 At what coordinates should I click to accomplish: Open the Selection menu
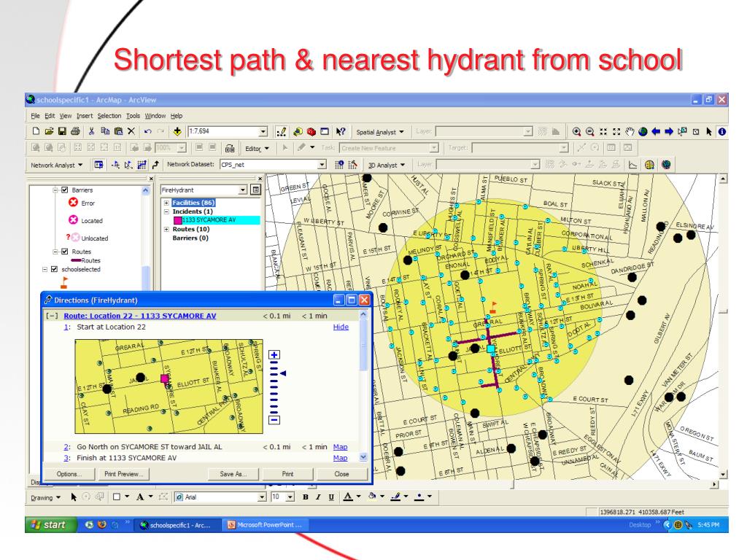109,116
